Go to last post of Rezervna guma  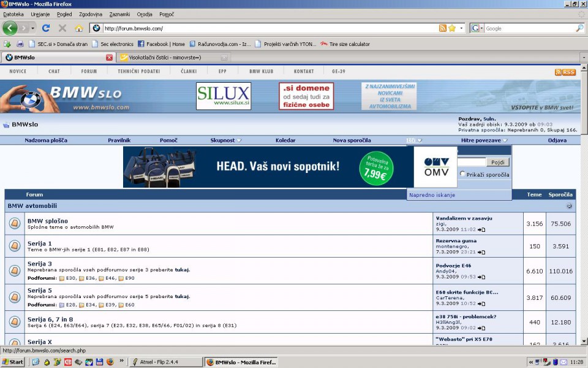[x=481, y=252]
